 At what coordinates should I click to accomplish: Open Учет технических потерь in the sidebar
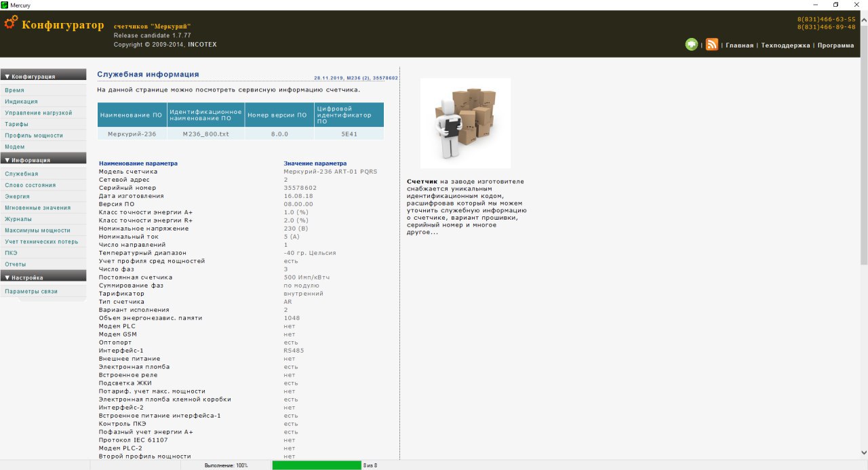point(42,241)
